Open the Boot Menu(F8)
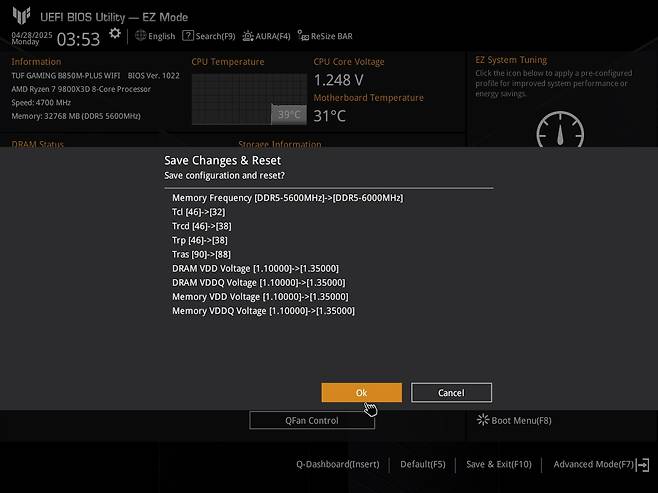Viewport: 658px width, 493px height. tap(515, 421)
